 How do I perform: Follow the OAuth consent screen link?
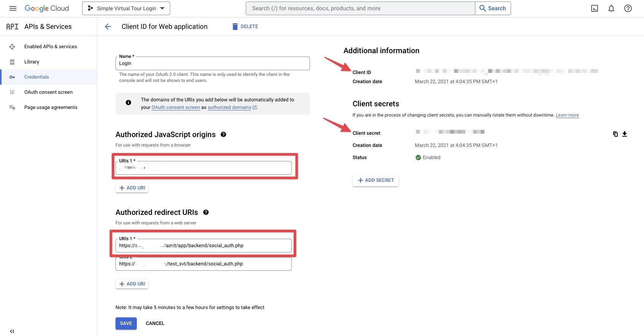point(176,107)
